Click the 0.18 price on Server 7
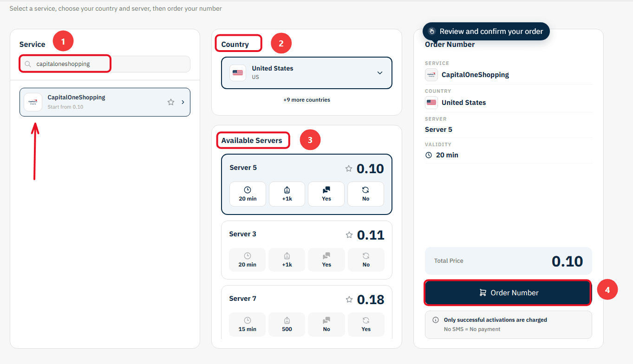Viewport: 633px width, 364px height. (x=371, y=299)
